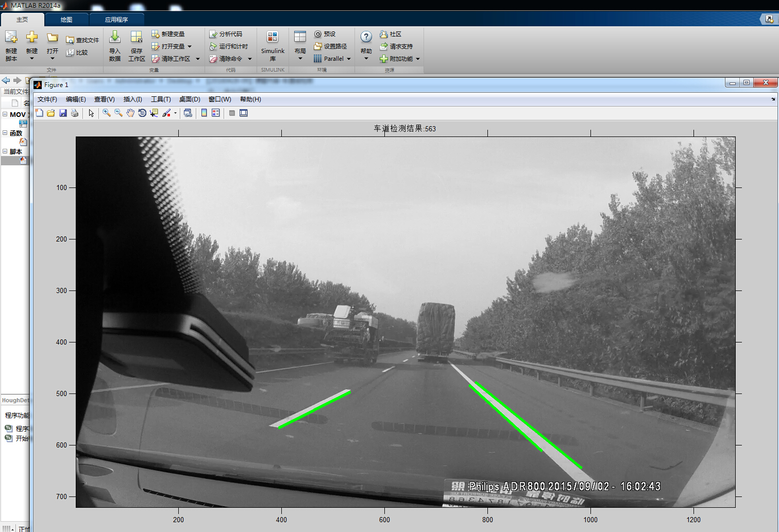The image size is (779, 532).
Task: Insert a colorbar with toolbar icon
Action: coord(204,113)
